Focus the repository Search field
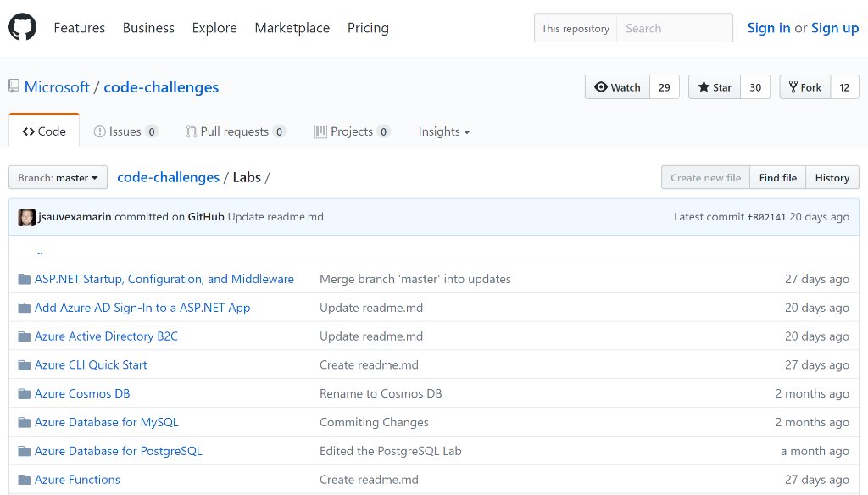868x495 pixels. click(674, 28)
